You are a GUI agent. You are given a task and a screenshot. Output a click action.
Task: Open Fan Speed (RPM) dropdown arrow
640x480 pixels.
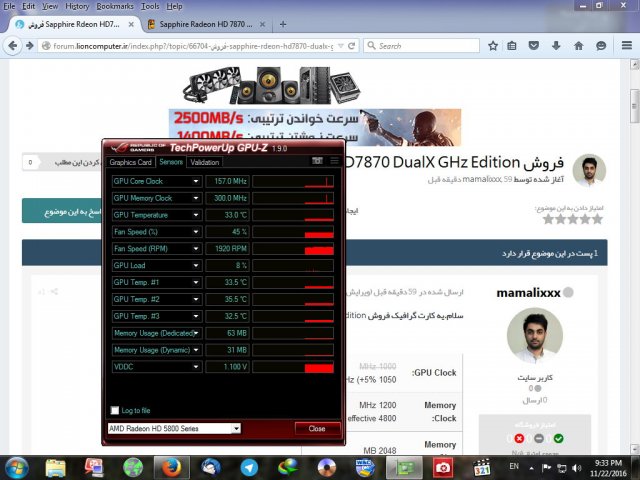(x=196, y=248)
